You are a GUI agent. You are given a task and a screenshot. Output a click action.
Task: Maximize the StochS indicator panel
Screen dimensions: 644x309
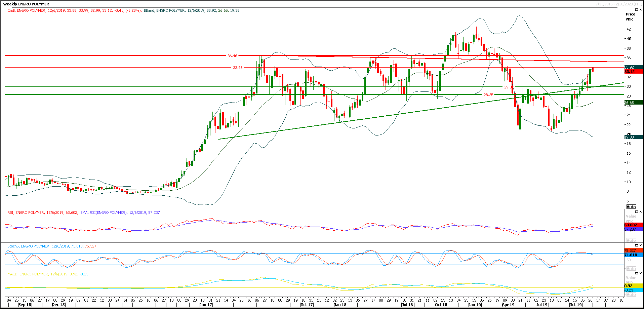[x=636, y=245]
